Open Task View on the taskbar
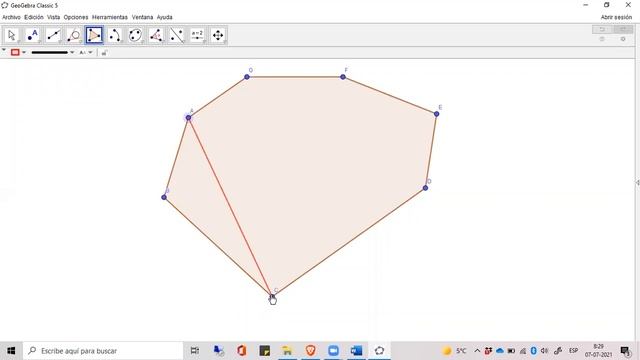 pyautogui.click(x=195, y=351)
